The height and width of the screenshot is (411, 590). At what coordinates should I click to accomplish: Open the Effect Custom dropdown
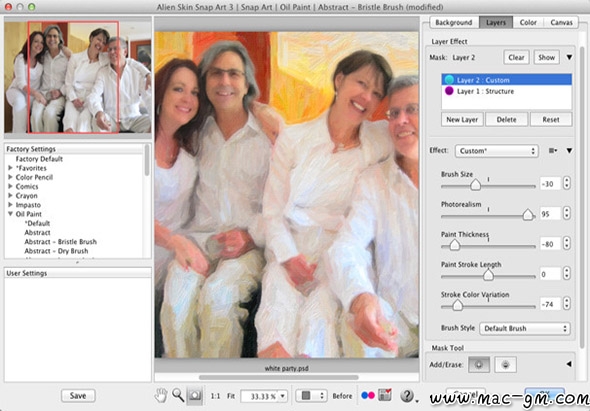click(x=497, y=151)
